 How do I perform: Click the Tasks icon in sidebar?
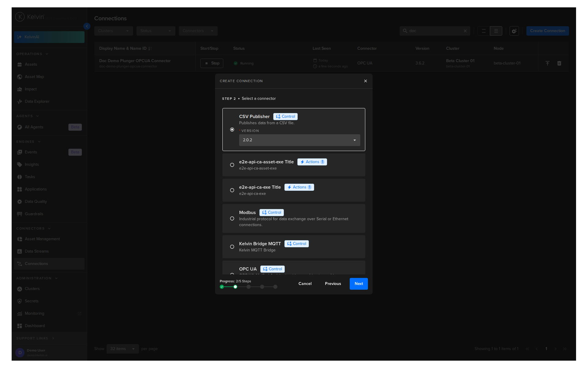coord(20,177)
